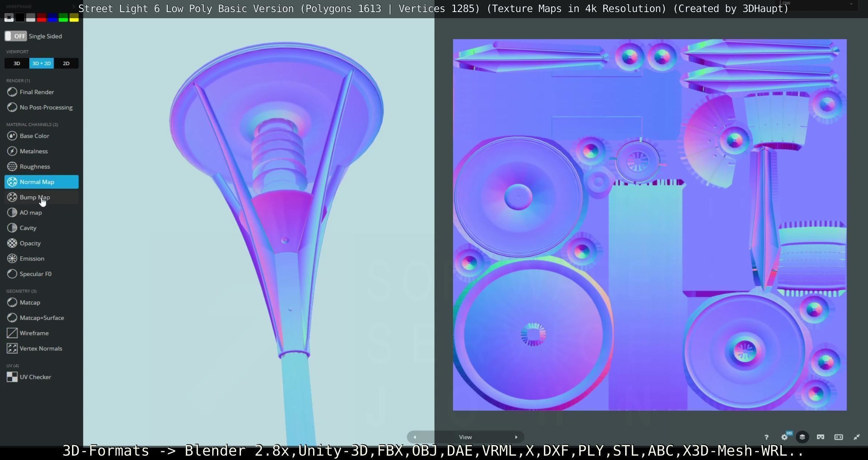Go to next view with right arrow
The image size is (868, 460).
click(x=516, y=437)
